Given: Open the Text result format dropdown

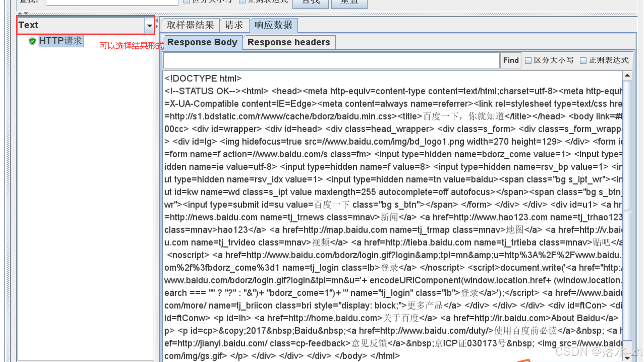Looking at the screenshot, I should pyautogui.click(x=149, y=25).
